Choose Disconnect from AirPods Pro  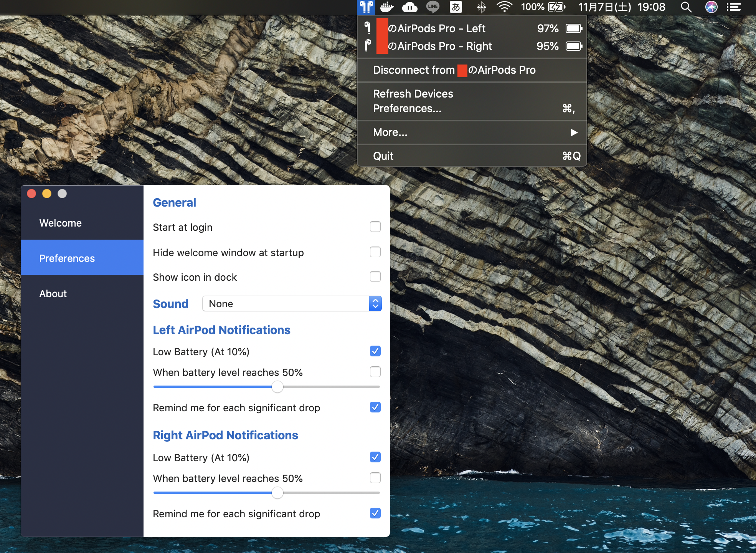454,70
